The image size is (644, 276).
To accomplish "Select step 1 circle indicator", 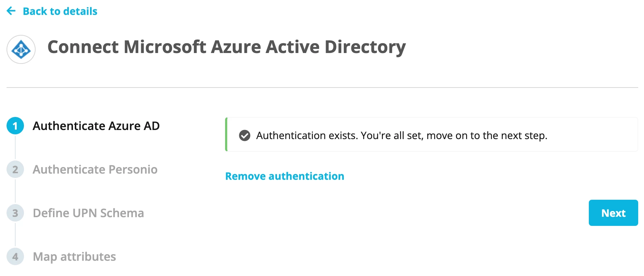I will pos(15,126).
